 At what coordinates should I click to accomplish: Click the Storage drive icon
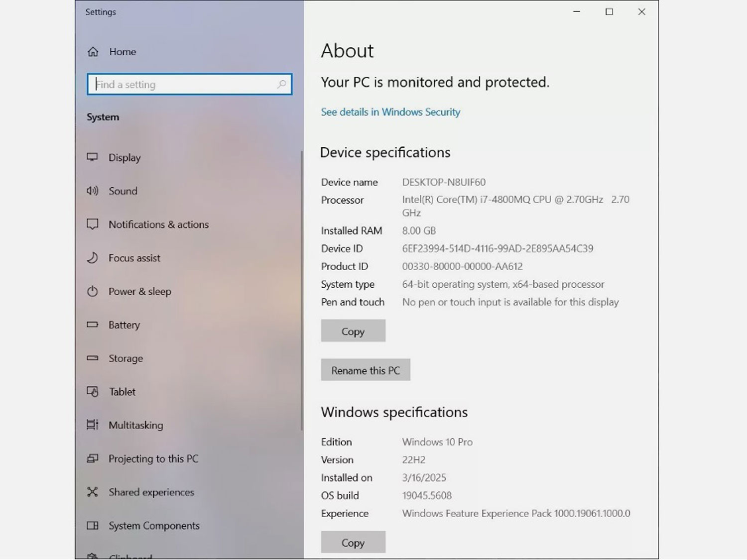pos(93,358)
